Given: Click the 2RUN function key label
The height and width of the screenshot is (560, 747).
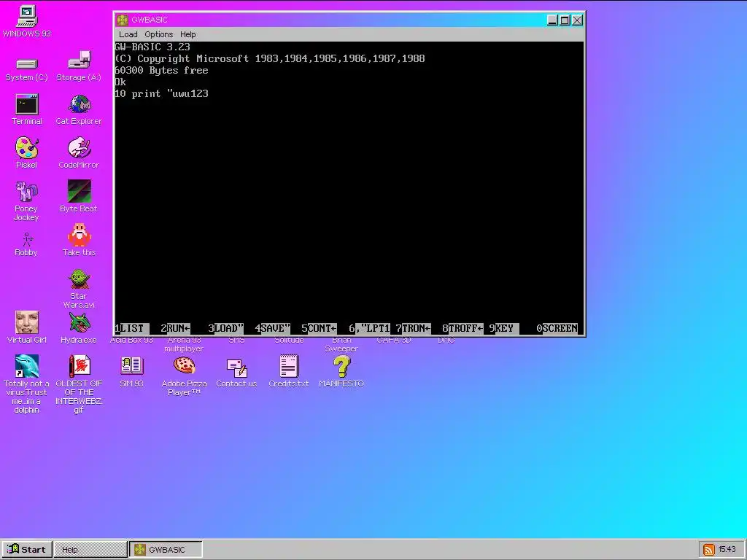Looking at the screenshot, I should (x=176, y=329).
